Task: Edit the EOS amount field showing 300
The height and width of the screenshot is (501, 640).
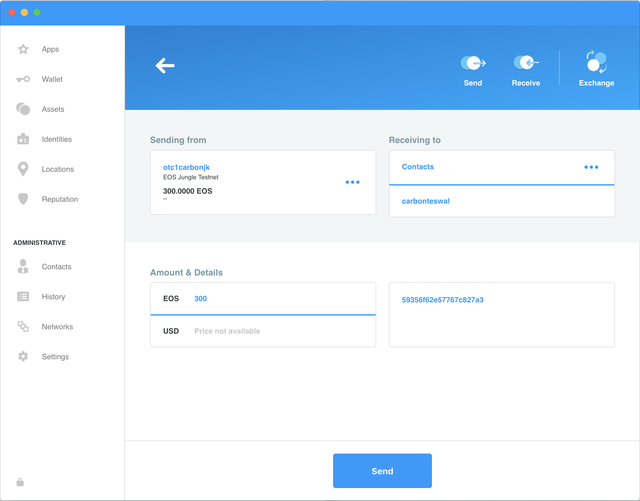Action: [x=263, y=298]
